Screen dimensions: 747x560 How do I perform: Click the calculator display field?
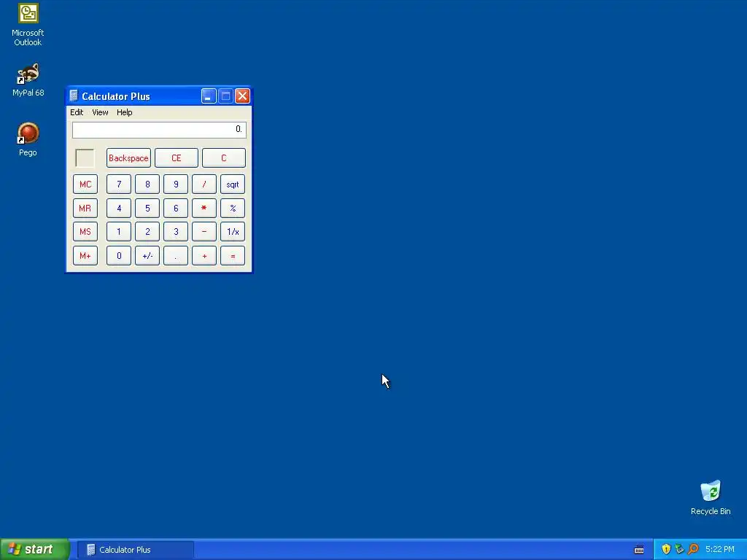[159, 130]
